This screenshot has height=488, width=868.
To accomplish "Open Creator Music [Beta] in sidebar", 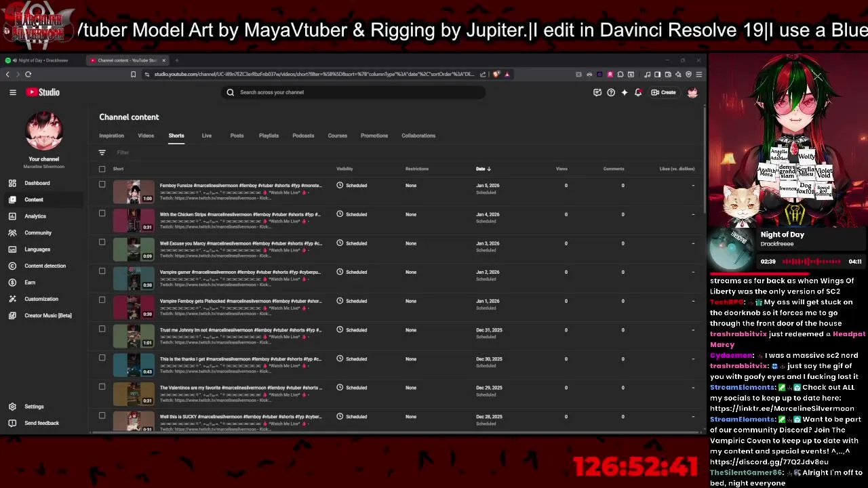I will pyautogui.click(x=47, y=315).
